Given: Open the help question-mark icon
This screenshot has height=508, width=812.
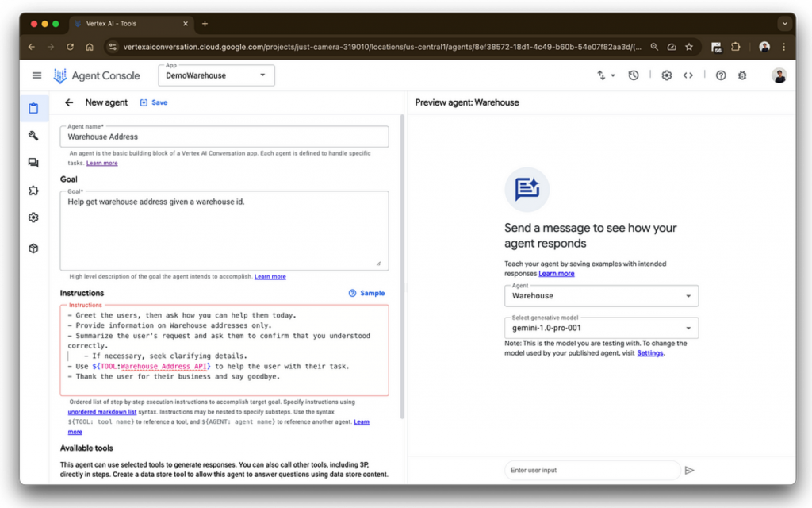Looking at the screenshot, I should coord(720,75).
